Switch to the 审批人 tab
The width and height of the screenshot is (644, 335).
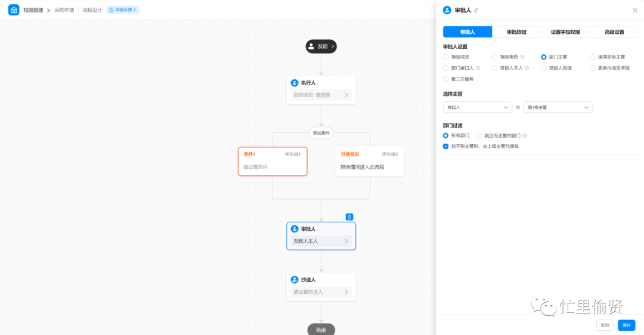[467, 32]
